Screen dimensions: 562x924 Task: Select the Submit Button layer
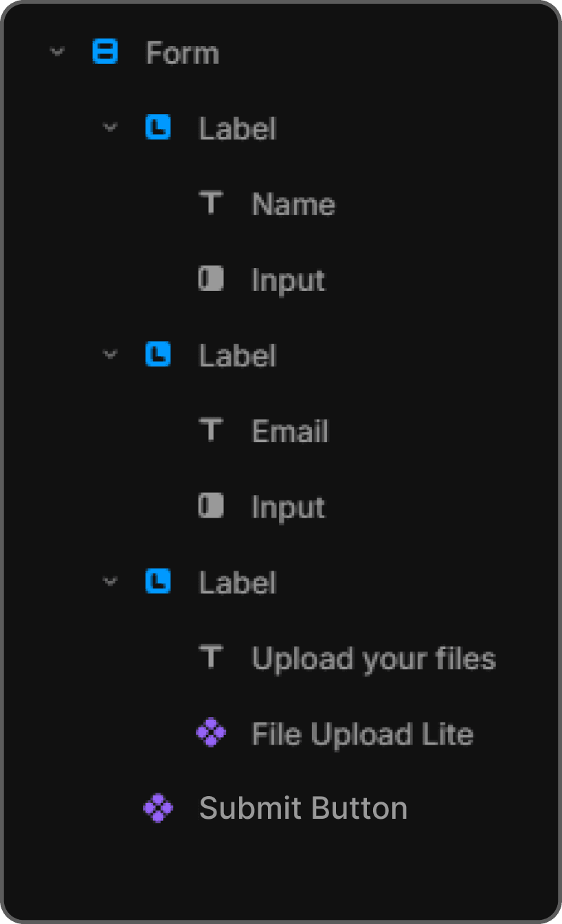303,808
